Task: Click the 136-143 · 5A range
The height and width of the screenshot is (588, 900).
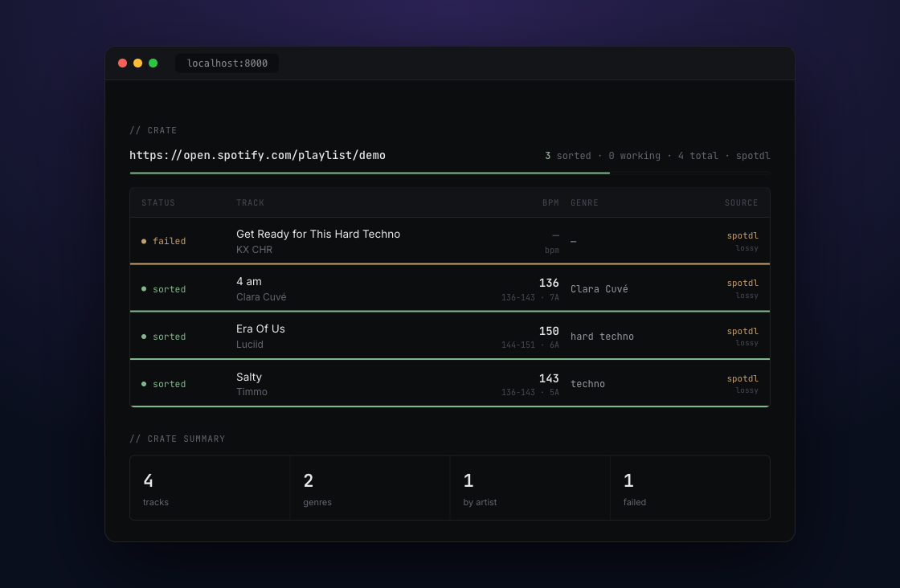Action: 530,393
